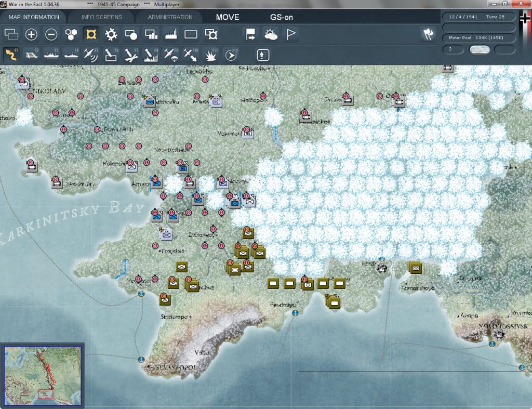Select the F3 warship mode icon
Screen dimensions: 532x409
51,55
